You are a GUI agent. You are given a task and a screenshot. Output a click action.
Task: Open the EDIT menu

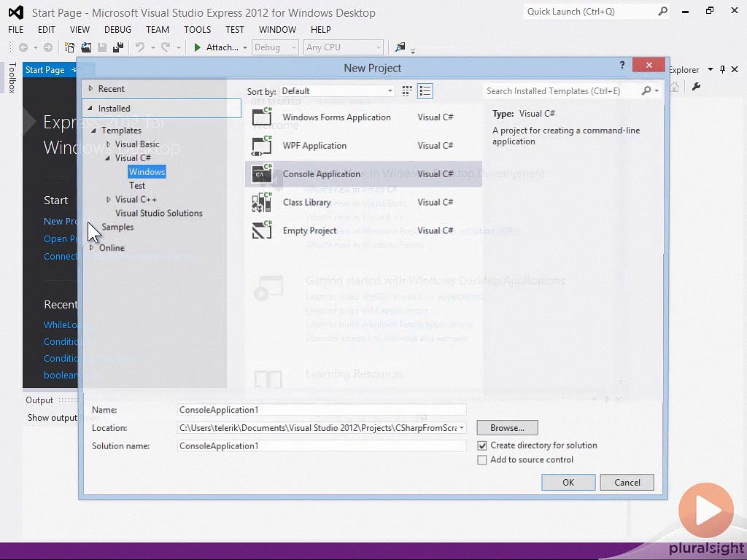pos(47,29)
